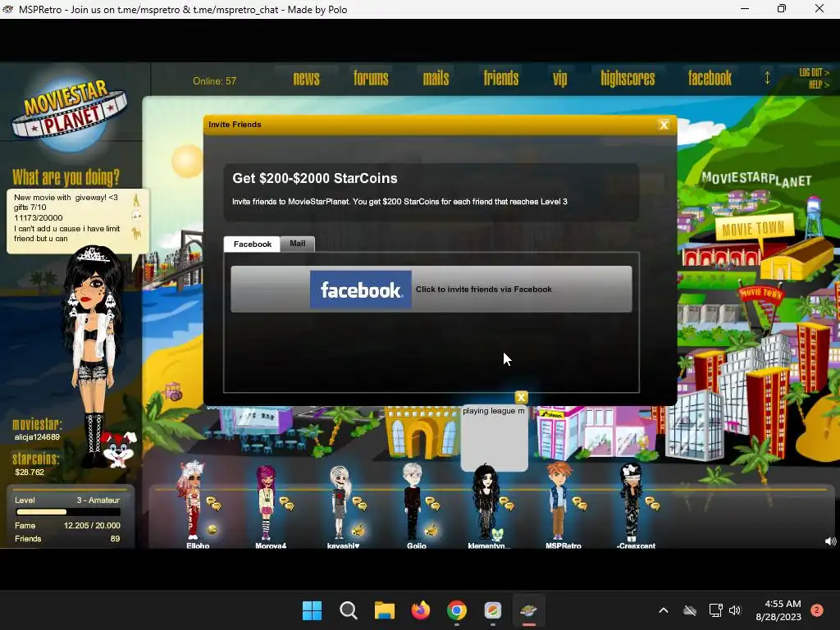Open chat with Morova4

[286, 504]
